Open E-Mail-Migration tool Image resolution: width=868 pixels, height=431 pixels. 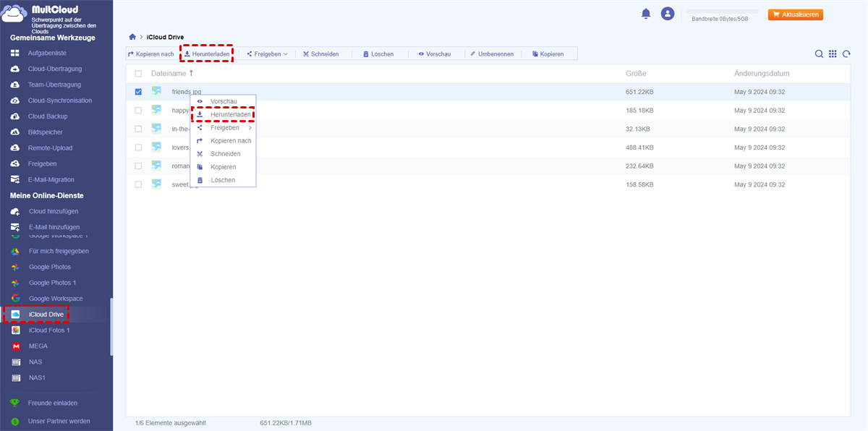(51, 179)
